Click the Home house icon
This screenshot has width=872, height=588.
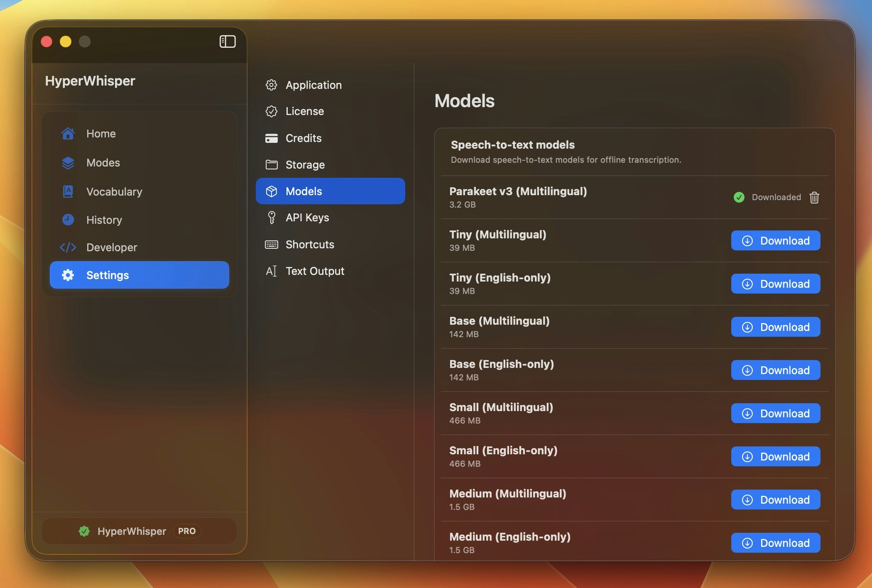[x=68, y=134]
